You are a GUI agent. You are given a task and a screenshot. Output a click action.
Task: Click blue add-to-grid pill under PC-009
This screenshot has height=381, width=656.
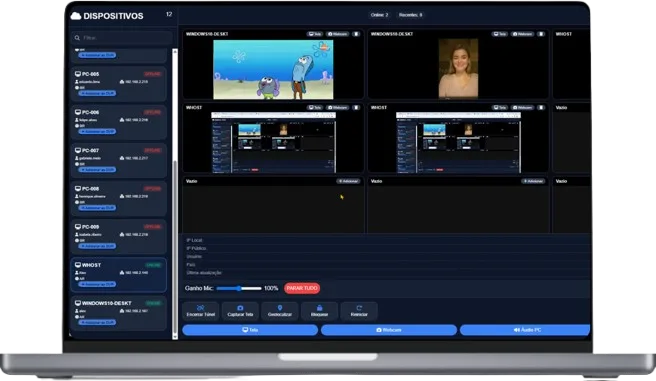pyautogui.click(x=97, y=246)
